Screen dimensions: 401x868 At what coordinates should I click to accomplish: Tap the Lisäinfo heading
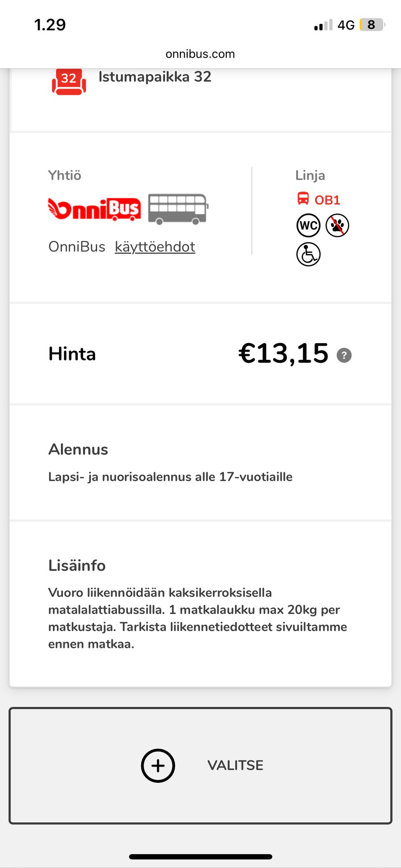click(x=77, y=565)
